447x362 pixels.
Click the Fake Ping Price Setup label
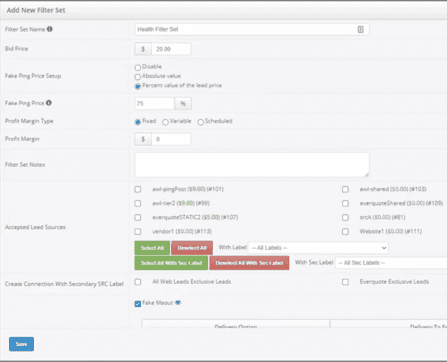pos(33,76)
